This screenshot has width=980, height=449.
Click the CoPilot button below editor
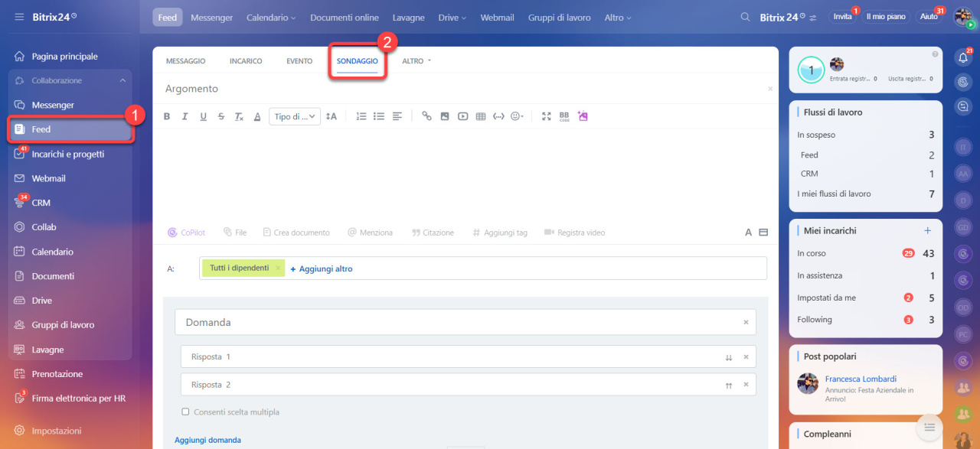[187, 233]
